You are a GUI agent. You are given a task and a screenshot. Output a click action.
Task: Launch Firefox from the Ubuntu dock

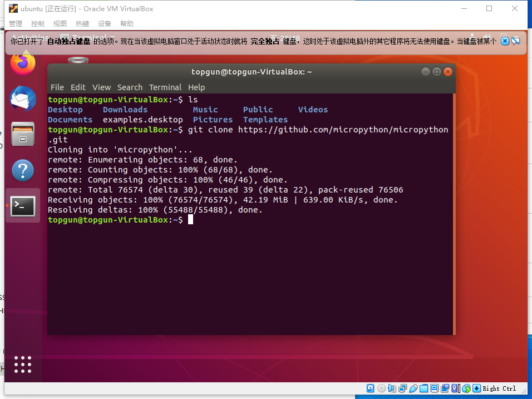[x=23, y=62]
